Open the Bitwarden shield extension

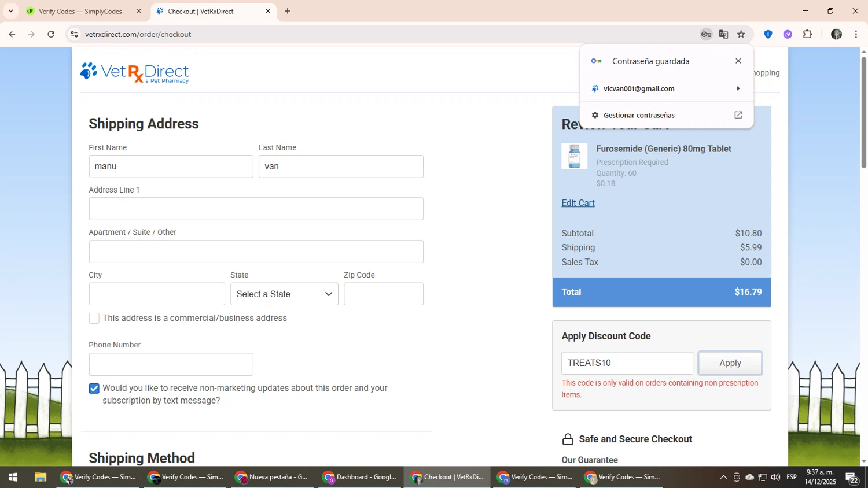coord(768,34)
